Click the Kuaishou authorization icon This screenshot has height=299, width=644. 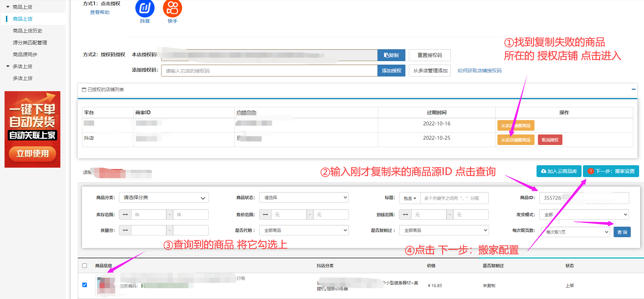click(172, 8)
